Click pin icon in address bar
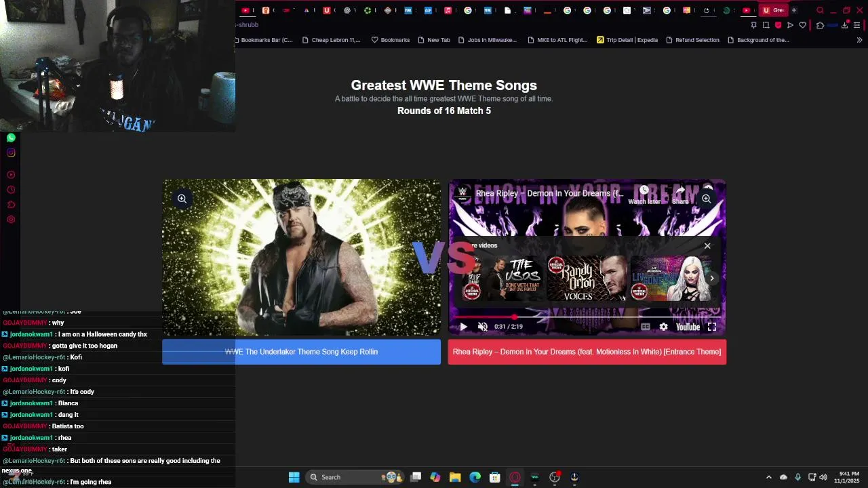868x488 pixels. click(753, 25)
